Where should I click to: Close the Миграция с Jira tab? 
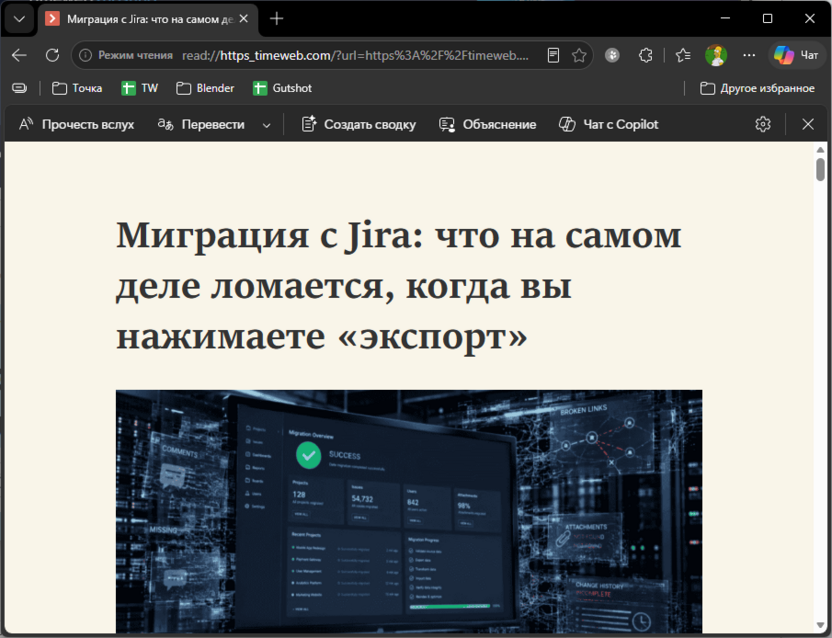point(244,19)
